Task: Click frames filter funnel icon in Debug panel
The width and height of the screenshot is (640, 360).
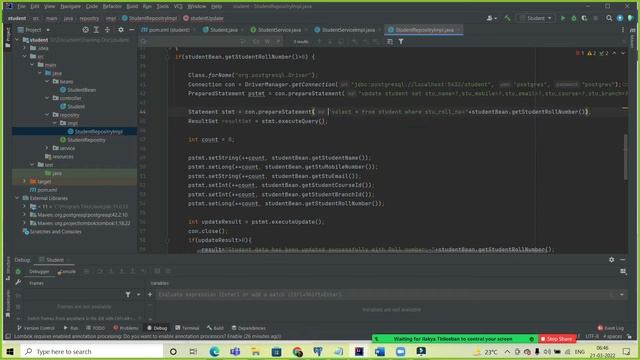Action: (x=128, y=294)
